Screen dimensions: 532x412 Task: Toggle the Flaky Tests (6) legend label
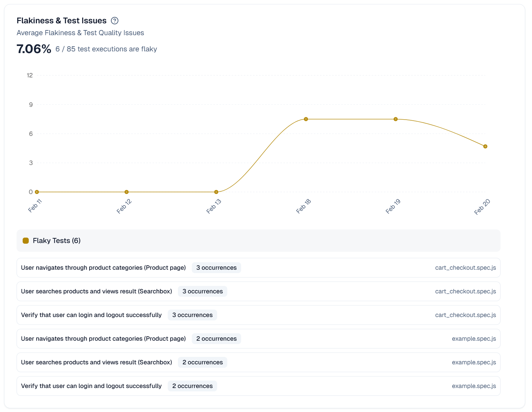[56, 241]
